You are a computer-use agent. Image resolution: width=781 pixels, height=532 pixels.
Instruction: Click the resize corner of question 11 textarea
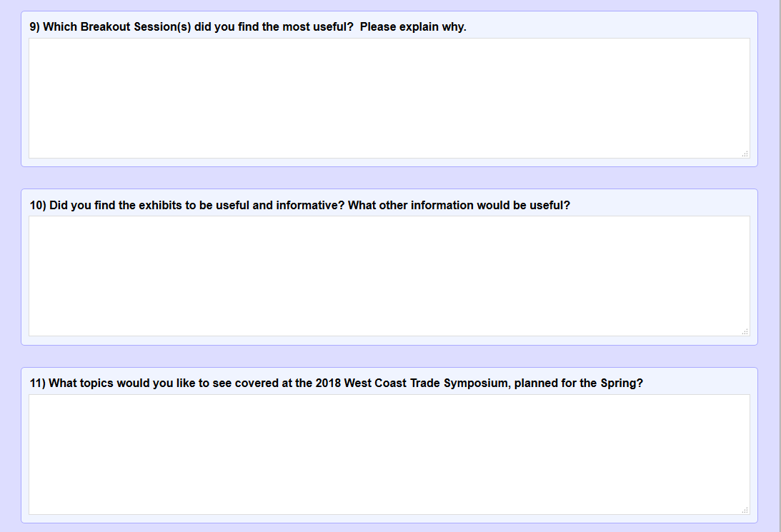coord(745,510)
